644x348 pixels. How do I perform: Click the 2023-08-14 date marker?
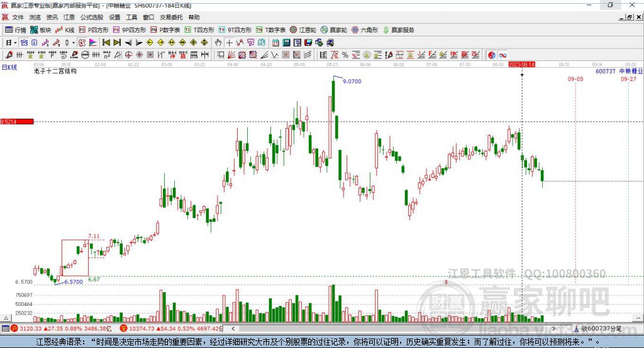(521, 65)
